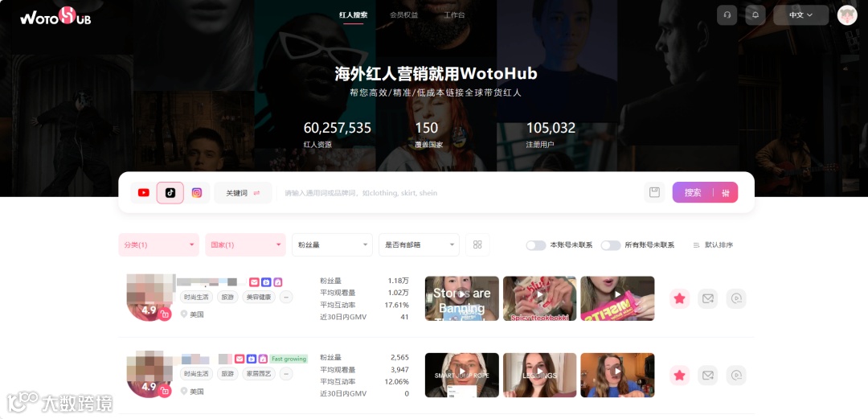Play the Spicy tteokbokki video thumbnail
The image size is (868, 419).
[x=540, y=298]
